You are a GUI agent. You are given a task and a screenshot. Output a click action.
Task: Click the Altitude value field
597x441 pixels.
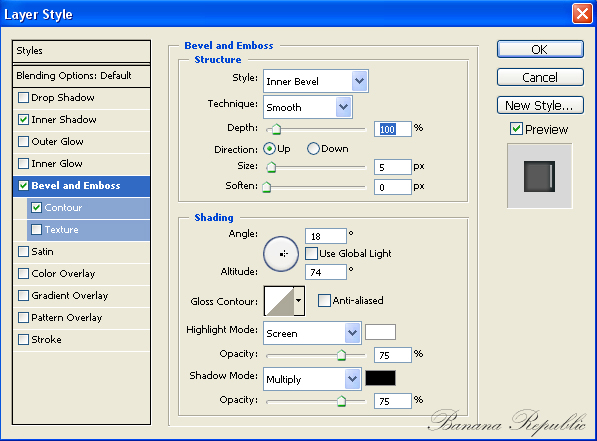(x=326, y=272)
